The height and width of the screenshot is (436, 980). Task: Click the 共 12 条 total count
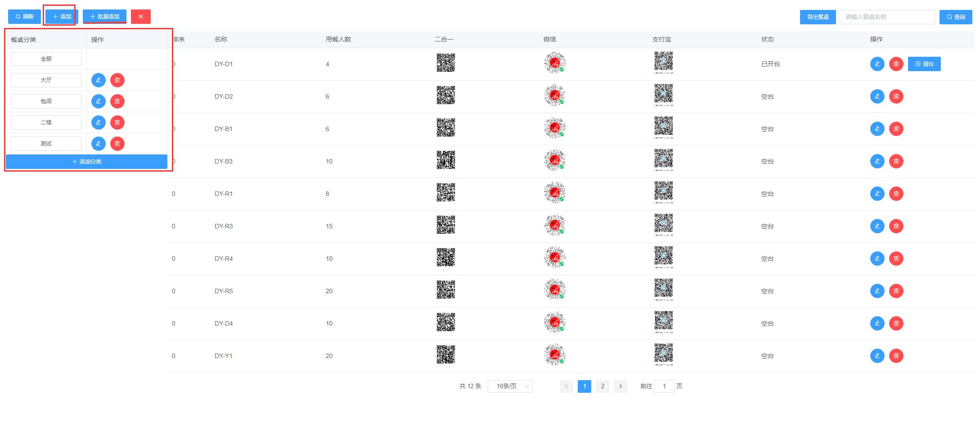click(470, 386)
